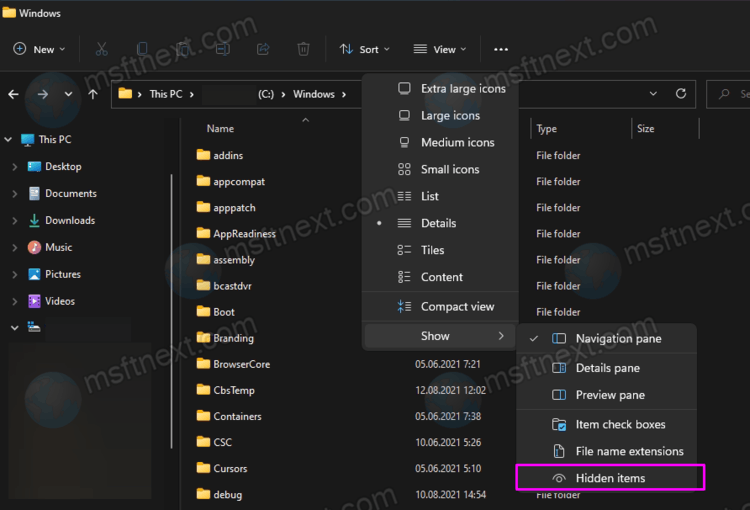Image resolution: width=750 pixels, height=510 pixels.
Task: Enable Item check boxes
Action: [607, 424]
